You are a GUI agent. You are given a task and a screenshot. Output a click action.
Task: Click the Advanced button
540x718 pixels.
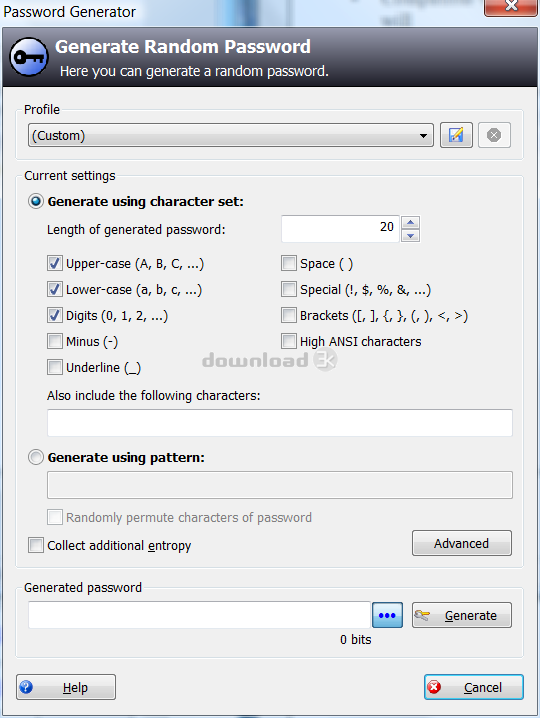click(462, 543)
